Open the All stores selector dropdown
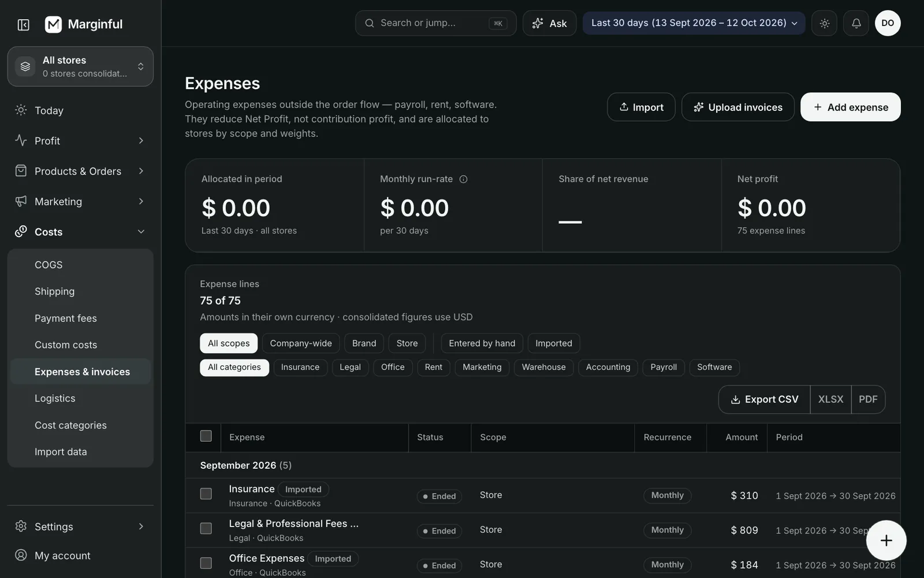Viewport: 924px width, 578px height. pos(80,66)
